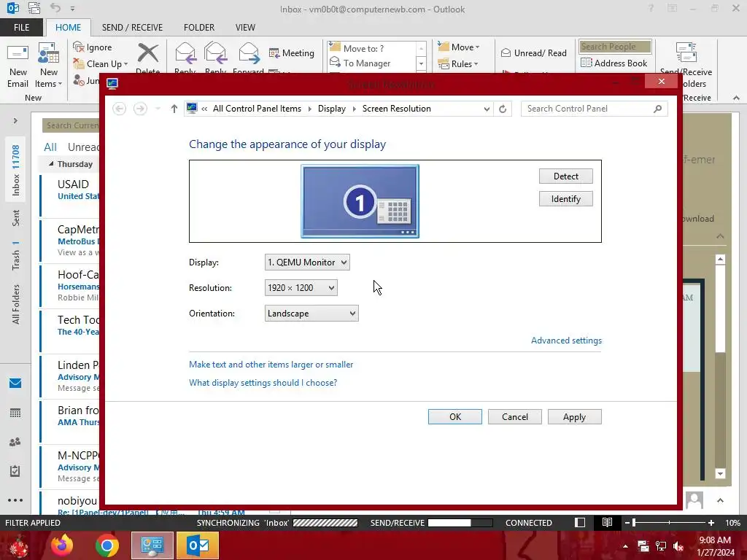Switch to the HOME ribbon tab
The height and width of the screenshot is (560, 747).
coord(68,28)
